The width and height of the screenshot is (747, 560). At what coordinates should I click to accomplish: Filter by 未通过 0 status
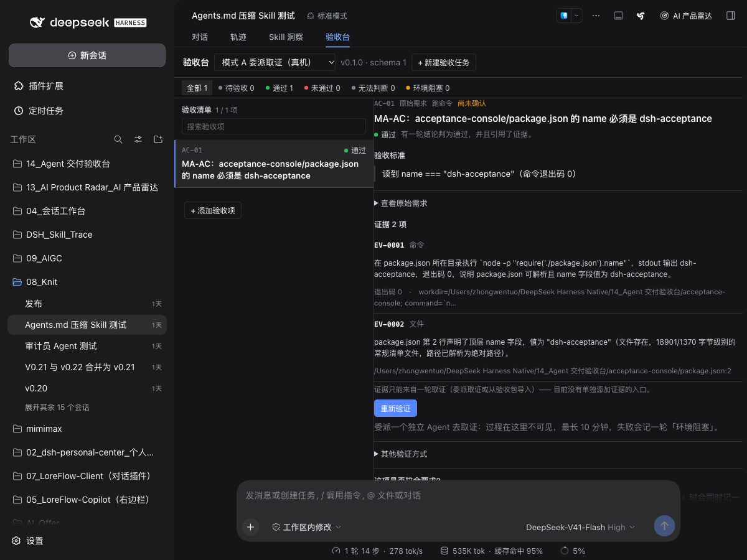(x=322, y=88)
